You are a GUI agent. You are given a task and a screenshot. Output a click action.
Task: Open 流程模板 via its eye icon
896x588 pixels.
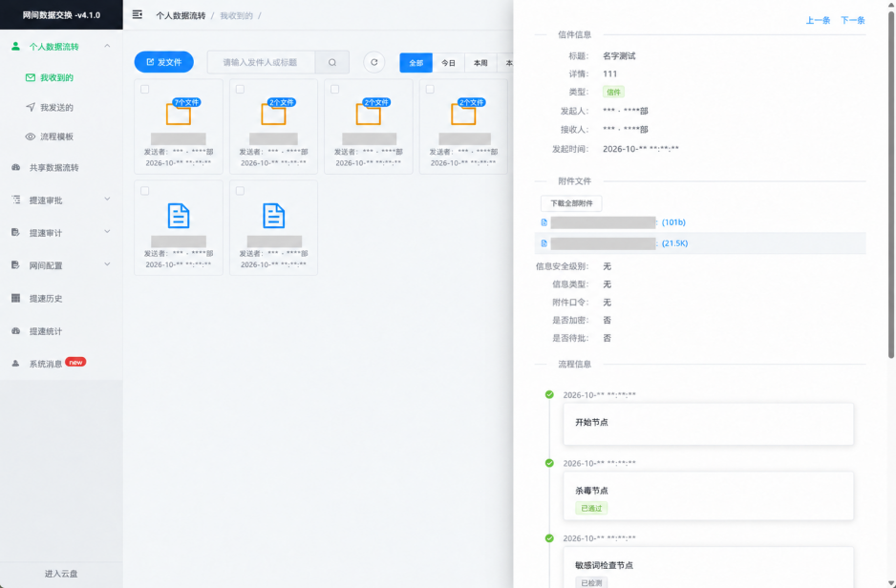(x=31, y=137)
